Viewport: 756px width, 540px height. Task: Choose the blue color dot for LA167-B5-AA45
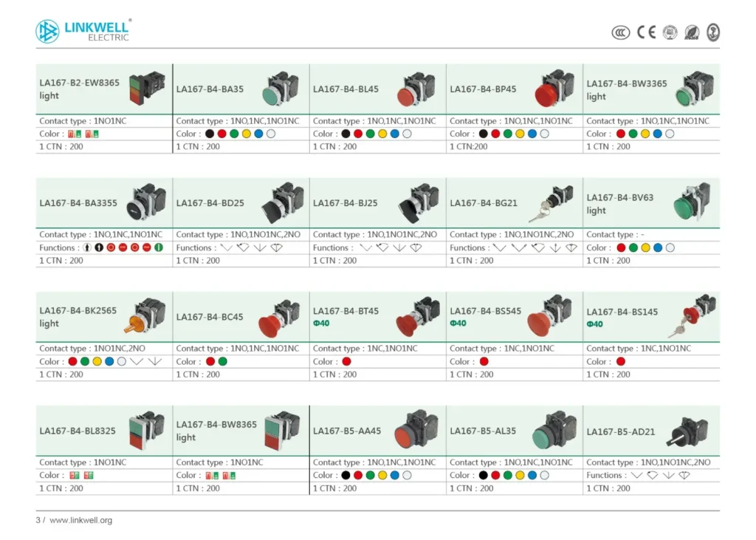pos(395,475)
